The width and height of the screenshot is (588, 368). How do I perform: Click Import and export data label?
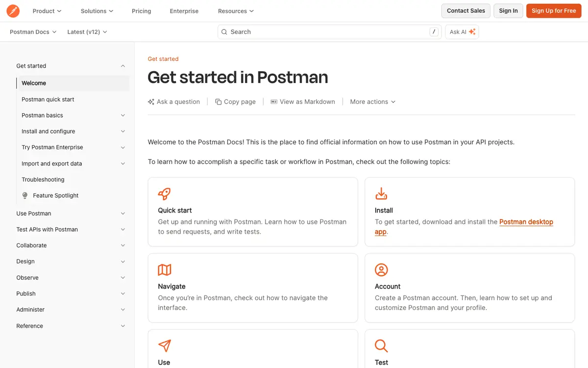coord(52,163)
